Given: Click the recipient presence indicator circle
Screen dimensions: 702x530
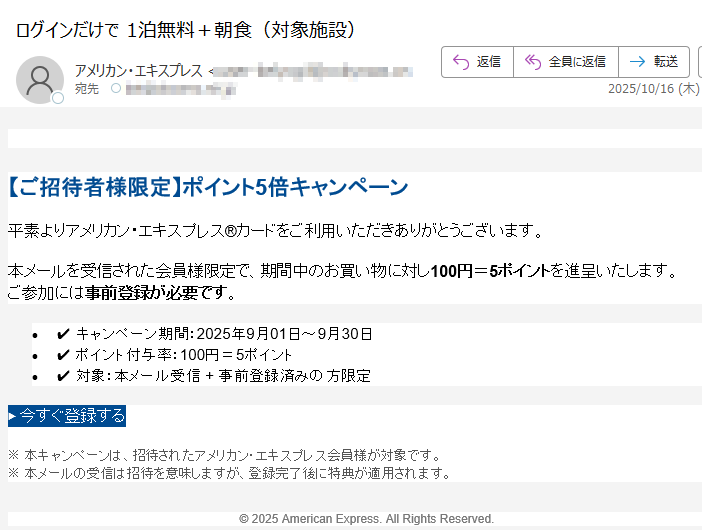Looking at the screenshot, I should click(x=115, y=89).
